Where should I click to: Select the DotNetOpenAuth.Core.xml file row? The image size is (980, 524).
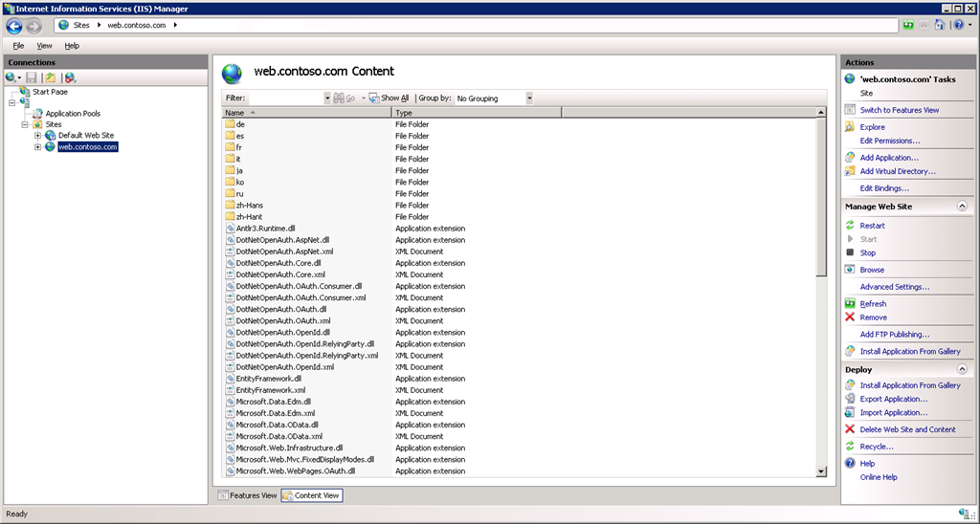[x=520, y=274]
